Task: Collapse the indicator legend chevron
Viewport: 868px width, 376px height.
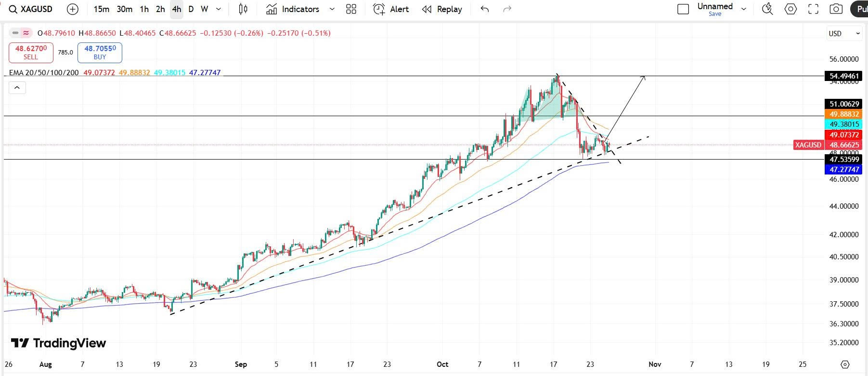Action: coord(17,88)
